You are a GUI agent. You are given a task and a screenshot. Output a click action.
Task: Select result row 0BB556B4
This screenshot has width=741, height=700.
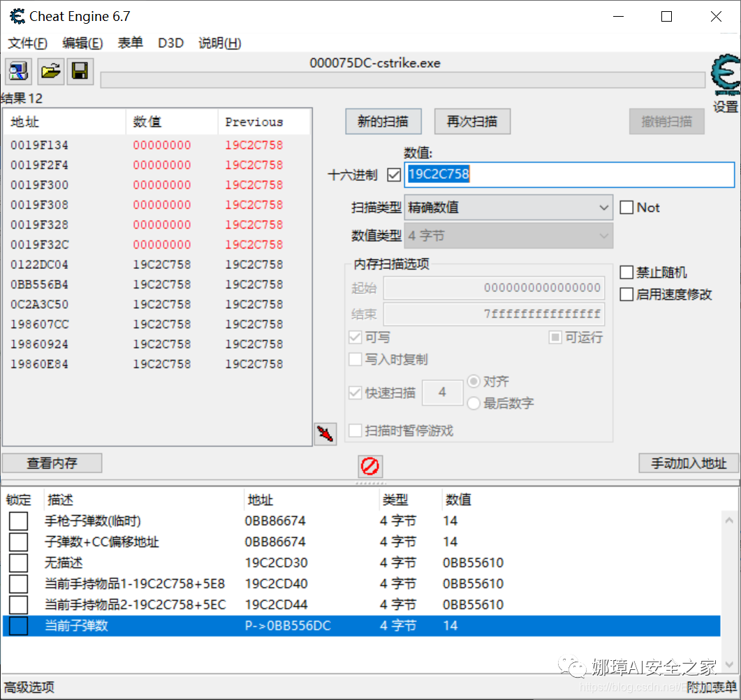click(x=157, y=284)
